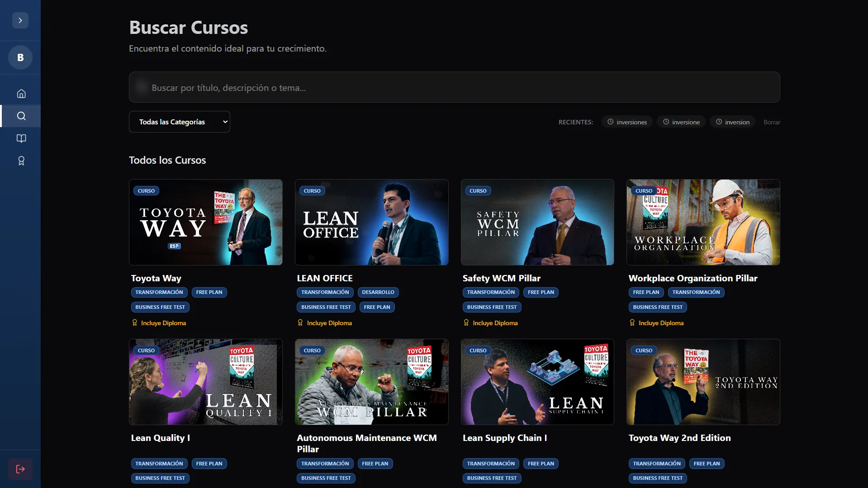Screen dimensions: 868x488
Task: Open the Safety WCM Pillar thumbnail
Action: (537, 222)
